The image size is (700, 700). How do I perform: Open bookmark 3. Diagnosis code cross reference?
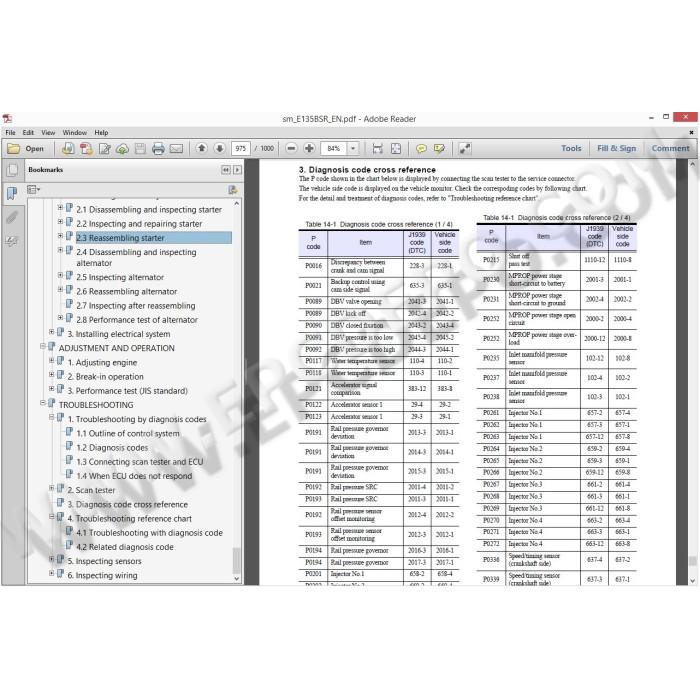(x=128, y=504)
